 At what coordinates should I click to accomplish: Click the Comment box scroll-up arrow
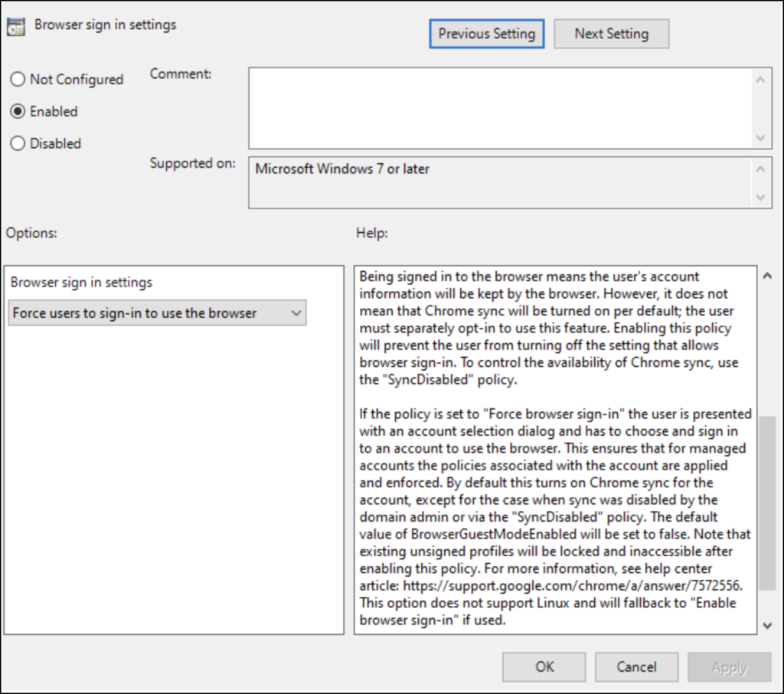tap(760, 78)
